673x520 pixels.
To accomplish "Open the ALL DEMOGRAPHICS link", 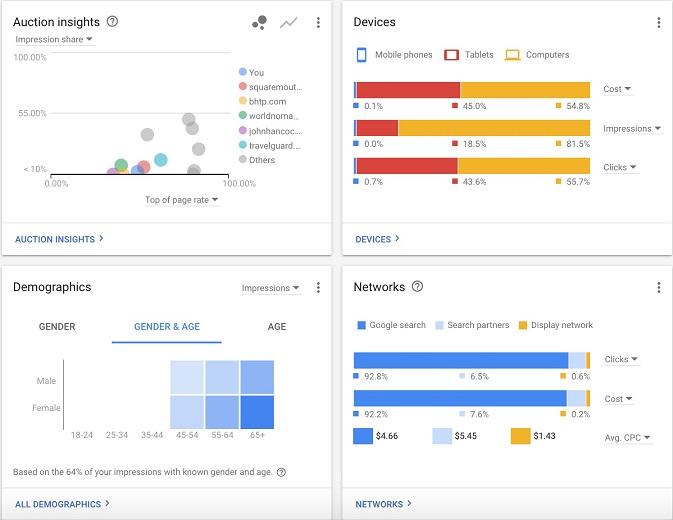I will tap(62, 504).
